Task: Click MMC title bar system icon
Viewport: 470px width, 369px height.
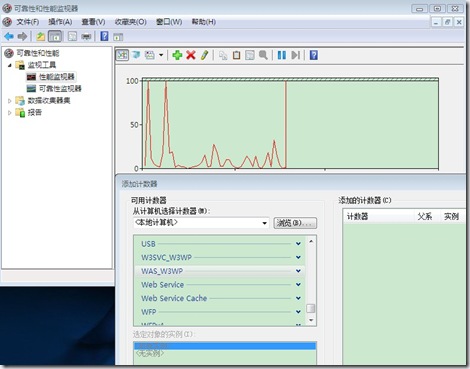Action: [7, 8]
